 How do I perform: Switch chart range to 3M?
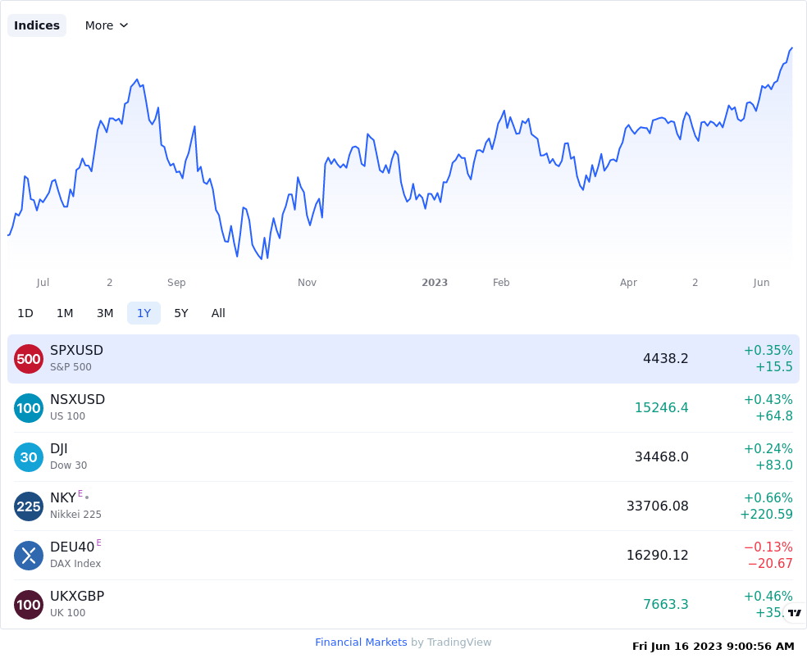click(x=105, y=313)
